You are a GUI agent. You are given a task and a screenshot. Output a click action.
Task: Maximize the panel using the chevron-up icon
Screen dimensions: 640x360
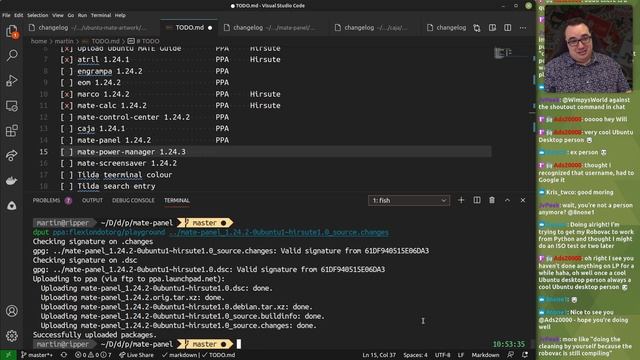[x=507, y=200]
